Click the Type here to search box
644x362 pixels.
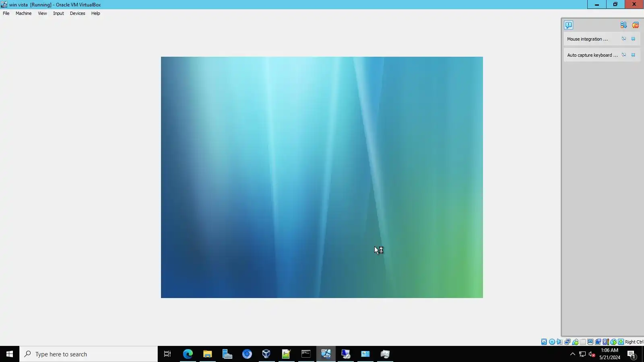point(89,354)
